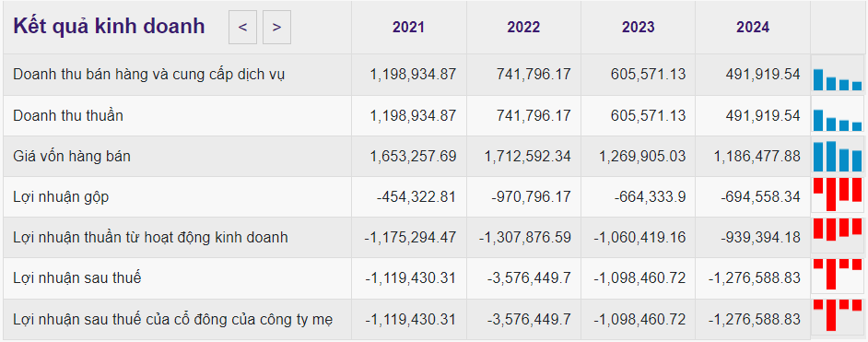Screen dimensions: 868x342
Task: Select the 2024 column header
Action: click(752, 27)
